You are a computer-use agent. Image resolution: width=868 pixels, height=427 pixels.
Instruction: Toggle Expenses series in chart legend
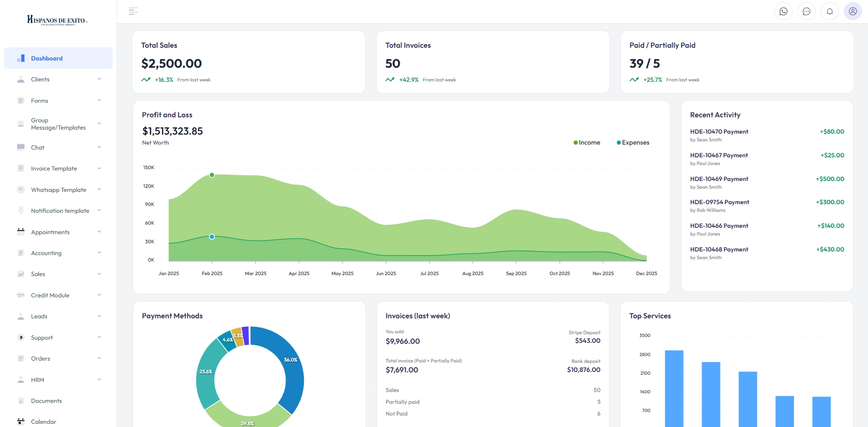[x=633, y=143]
